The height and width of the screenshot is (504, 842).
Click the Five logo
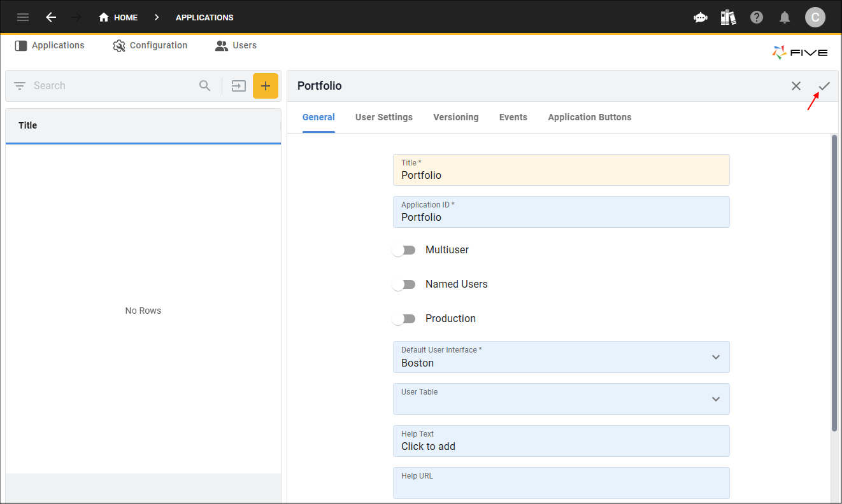point(800,53)
